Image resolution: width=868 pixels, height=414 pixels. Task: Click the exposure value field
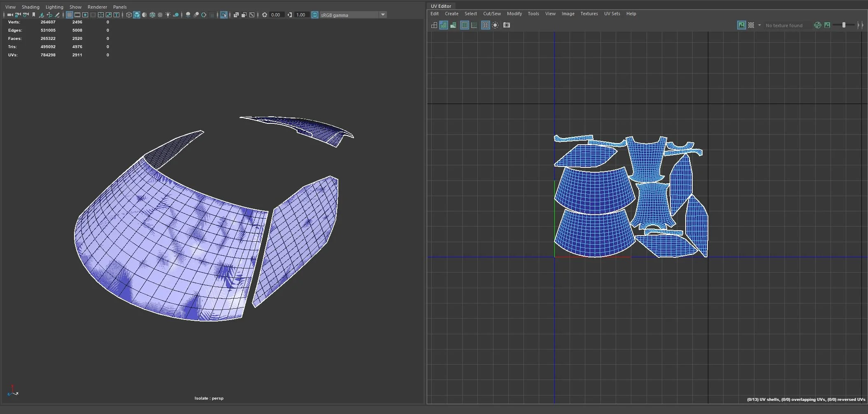(276, 15)
